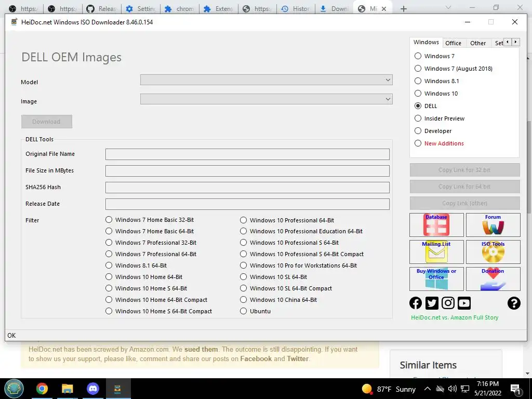Switch to the History browser tab
The image size is (532, 399).
pyautogui.click(x=296, y=9)
